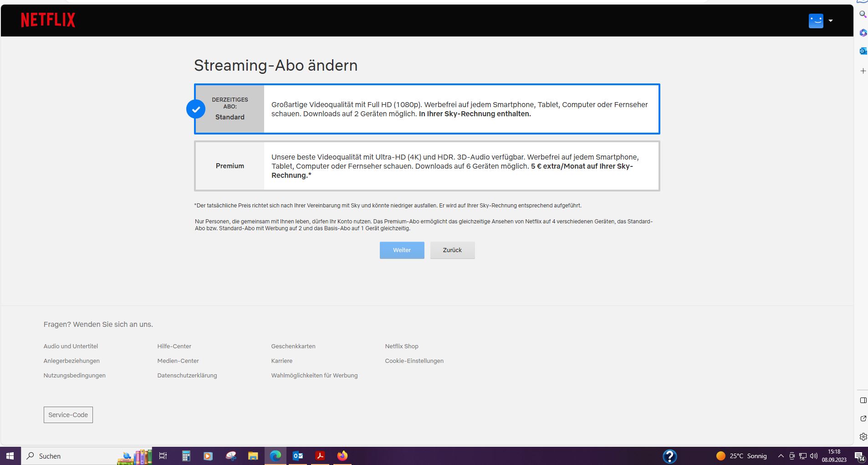Expand the profile menu dropdown arrow
Viewport: 868px width, 465px height.
[831, 21]
